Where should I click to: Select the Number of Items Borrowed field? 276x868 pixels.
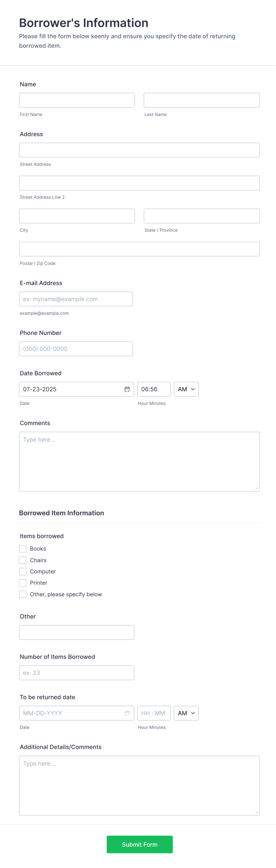[77, 673]
